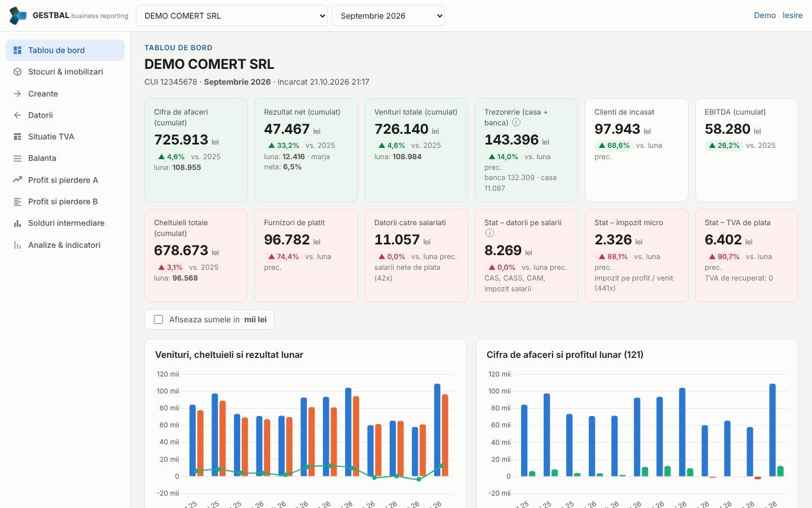Click the Tablou de bord dashboard icon

[x=17, y=50]
